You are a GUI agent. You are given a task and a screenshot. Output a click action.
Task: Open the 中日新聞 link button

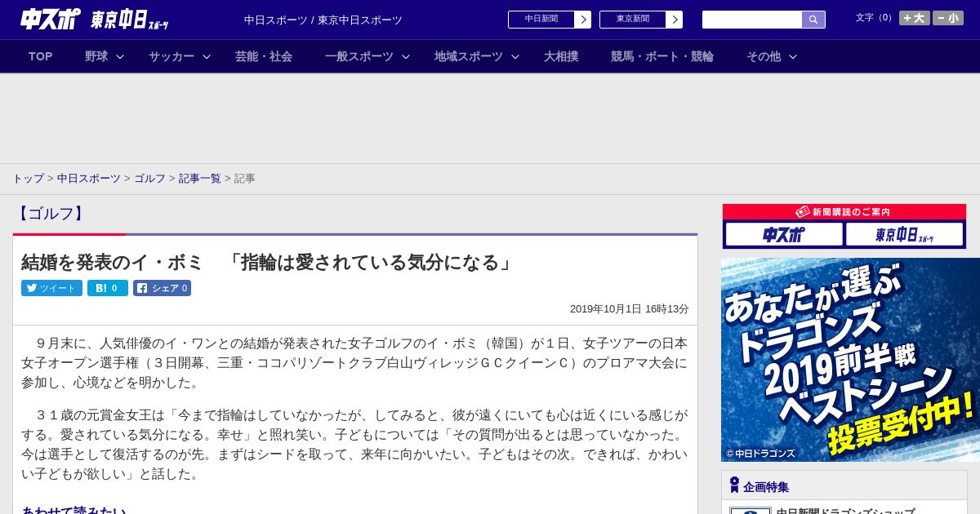coord(541,20)
